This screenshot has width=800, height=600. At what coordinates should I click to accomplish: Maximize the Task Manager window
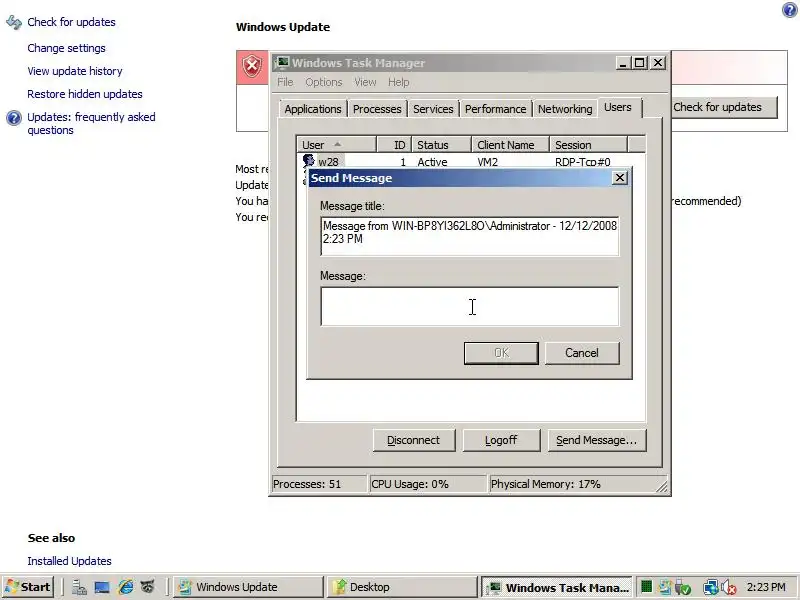[639, 63]
